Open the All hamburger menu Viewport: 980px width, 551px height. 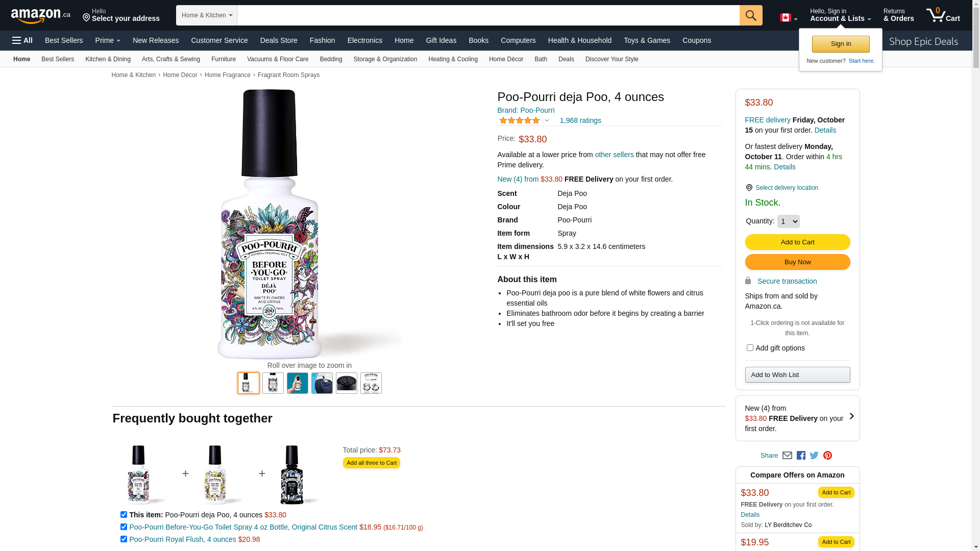tap(22, 40)
